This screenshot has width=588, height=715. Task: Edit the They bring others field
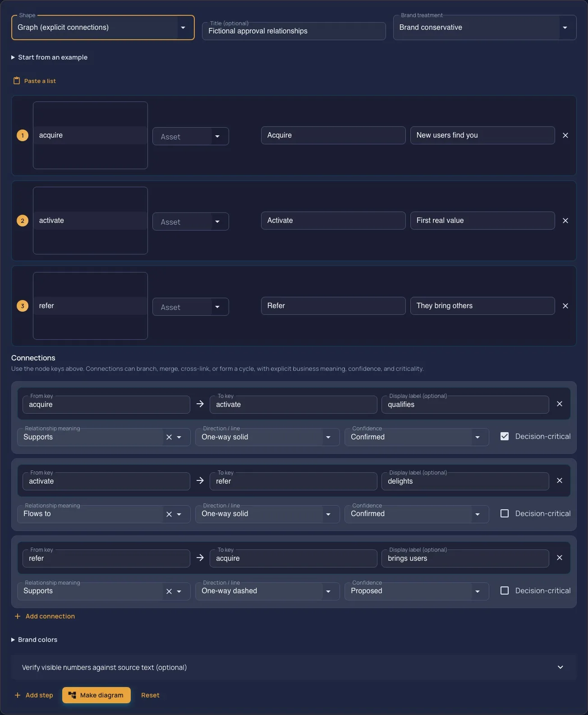click(x=482, y=306)
